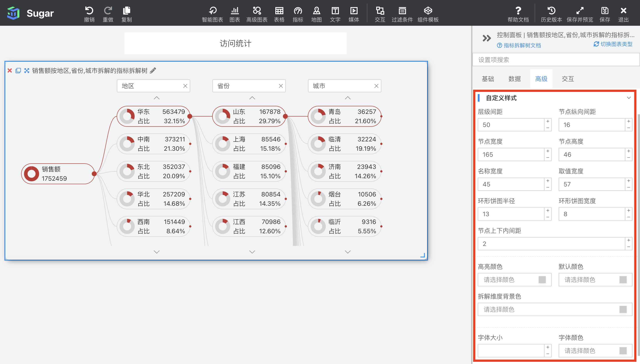This screenshot has height=364, width=640.
Task: Pick the 字体颜色 swatch
Action: 623,351
